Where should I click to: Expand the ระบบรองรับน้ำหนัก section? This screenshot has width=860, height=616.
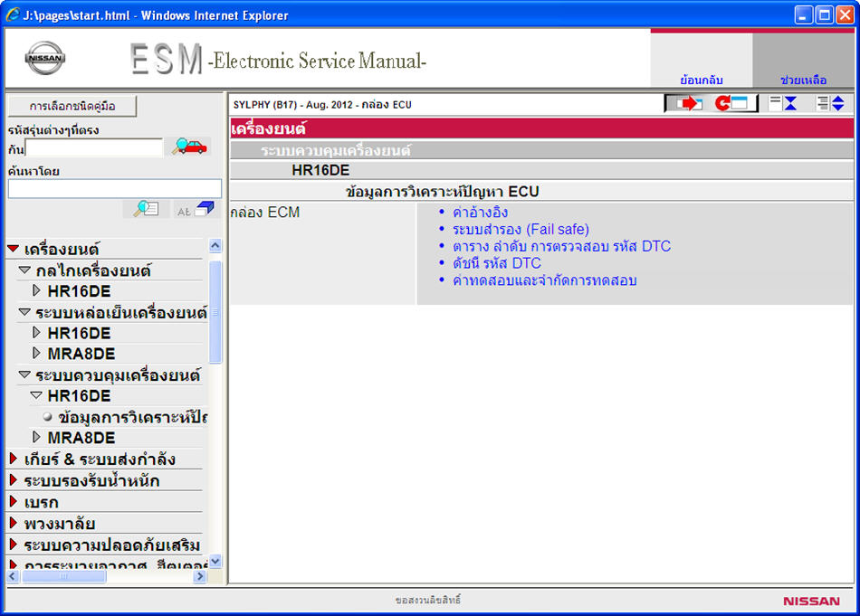pyautogui.click(x=14, y=480)
